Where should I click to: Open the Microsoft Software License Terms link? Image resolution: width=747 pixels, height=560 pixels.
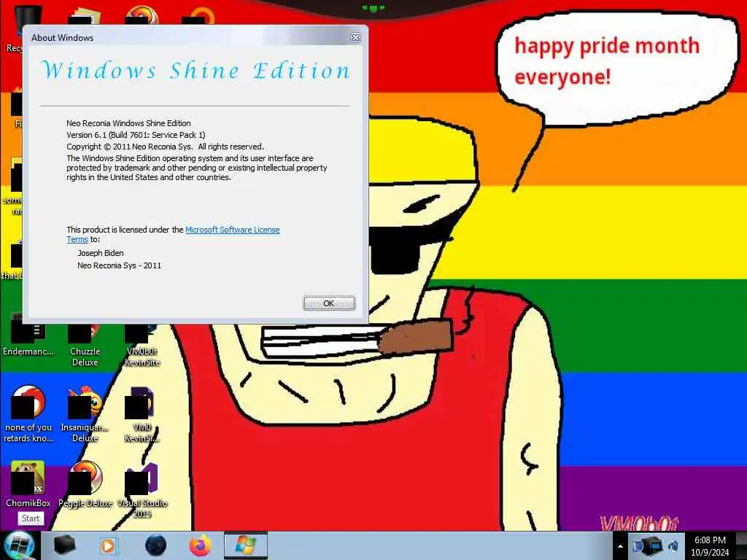point(232,230)
